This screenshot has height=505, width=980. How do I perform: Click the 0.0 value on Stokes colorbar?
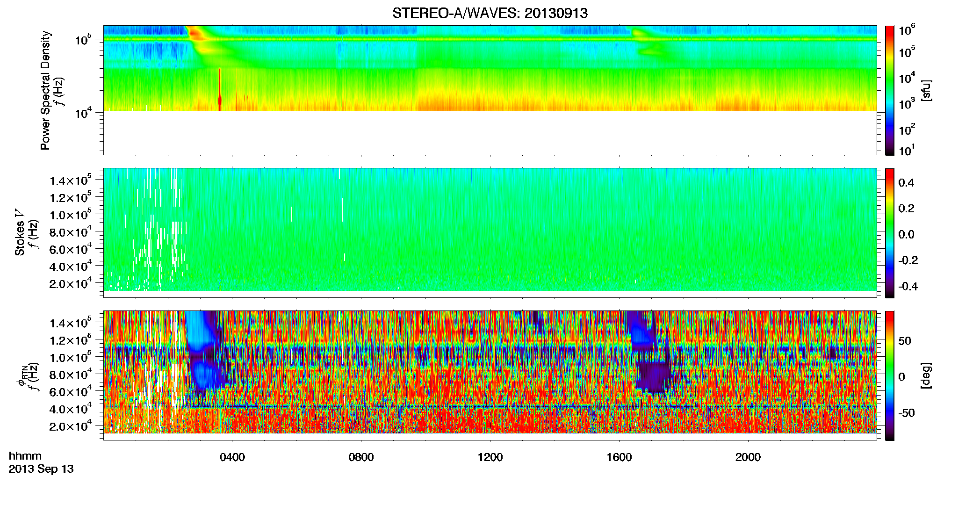pos(906,235)
